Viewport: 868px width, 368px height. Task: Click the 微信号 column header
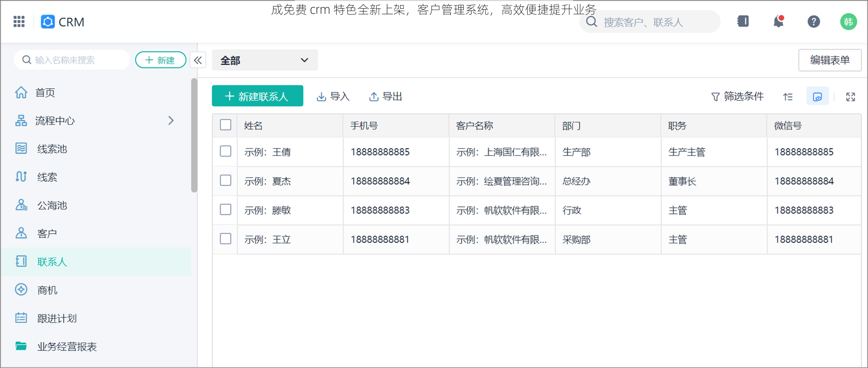pos(814,126)
